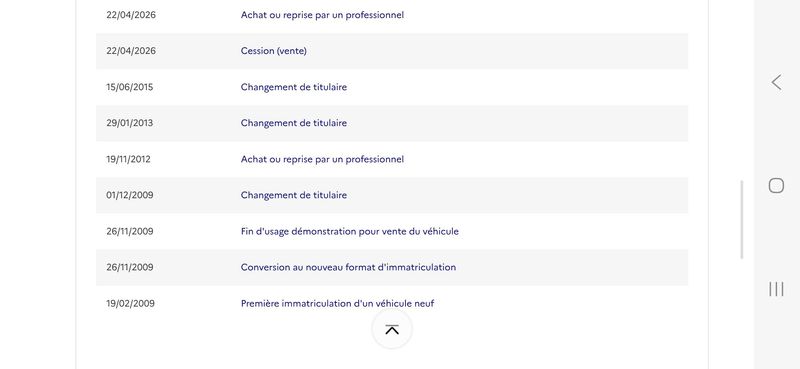Open Changement de titulaire from 01/12/2009
Screen dimensions: 800x369
tap(293, 195)
